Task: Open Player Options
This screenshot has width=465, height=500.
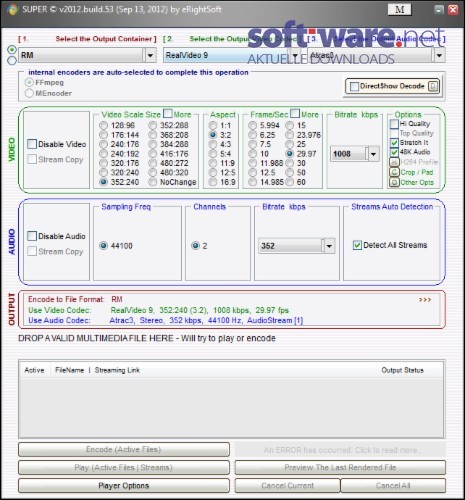Action: (124, 486)
